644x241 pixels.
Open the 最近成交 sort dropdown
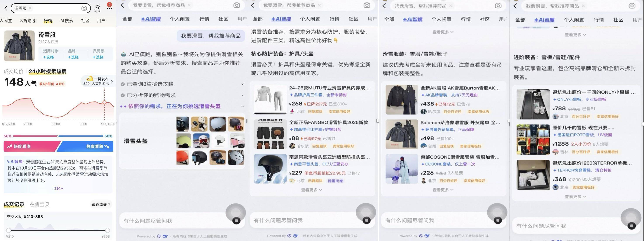point(100,204)
